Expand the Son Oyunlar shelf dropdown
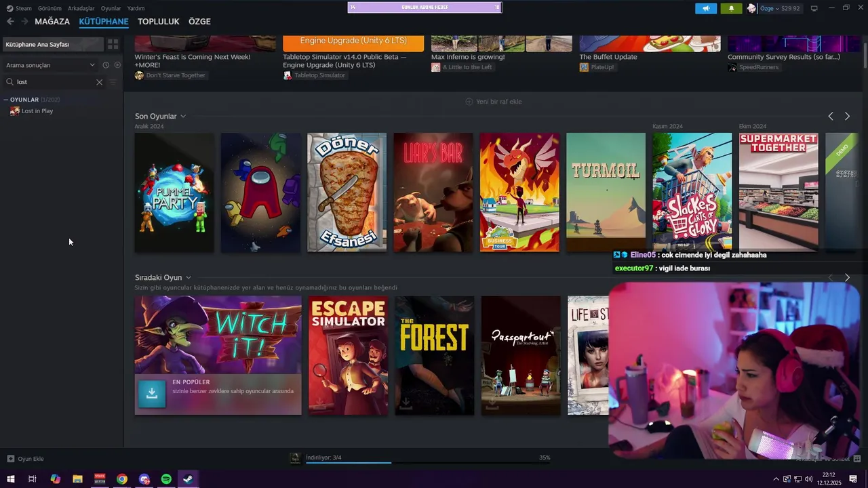Image resolution: width=868 pixels, height=488 pixels. tap(183, 117)
